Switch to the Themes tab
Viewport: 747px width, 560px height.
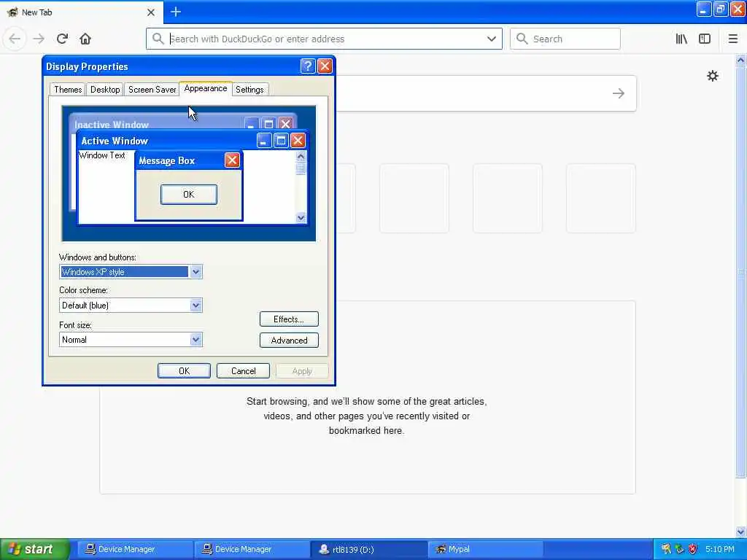coord(68,90)
